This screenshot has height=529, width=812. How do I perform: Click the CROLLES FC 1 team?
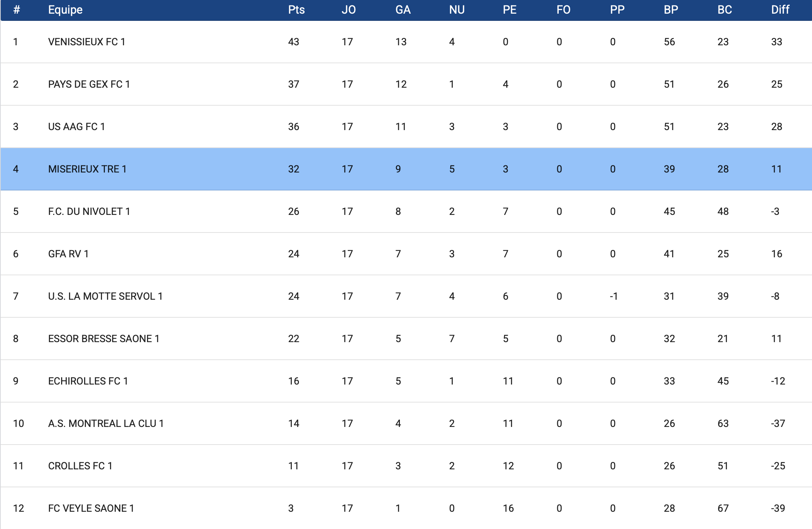[80, 466]
